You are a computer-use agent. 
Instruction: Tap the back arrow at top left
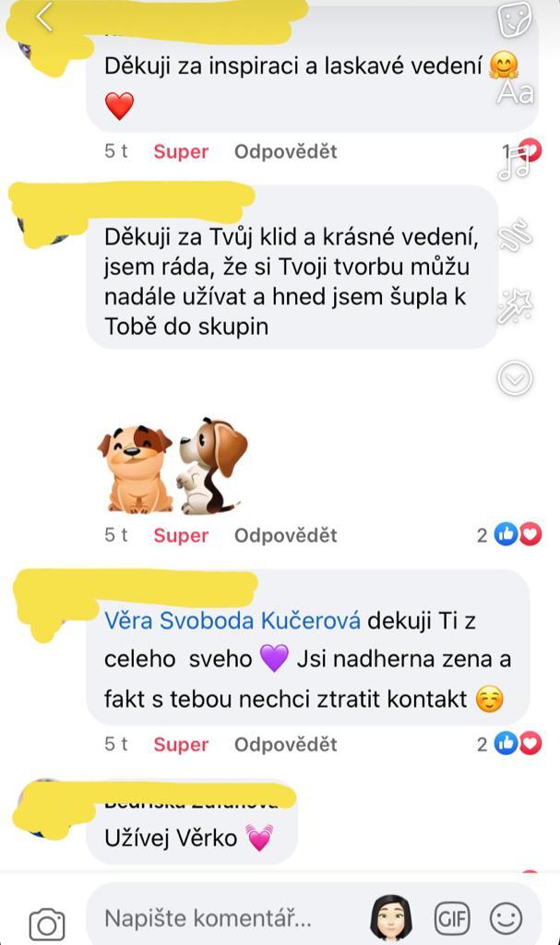pos(43,18)
